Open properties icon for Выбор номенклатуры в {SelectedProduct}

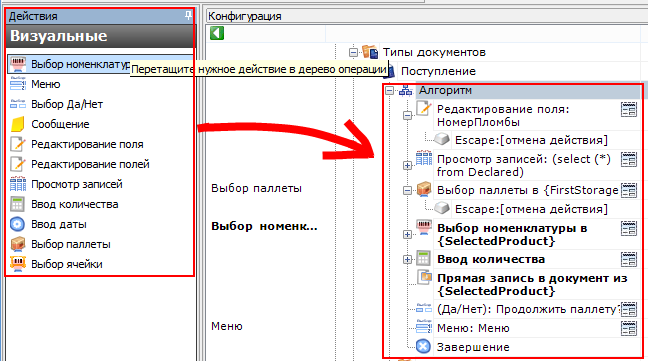pyautogui.click(x=629, y=229)
